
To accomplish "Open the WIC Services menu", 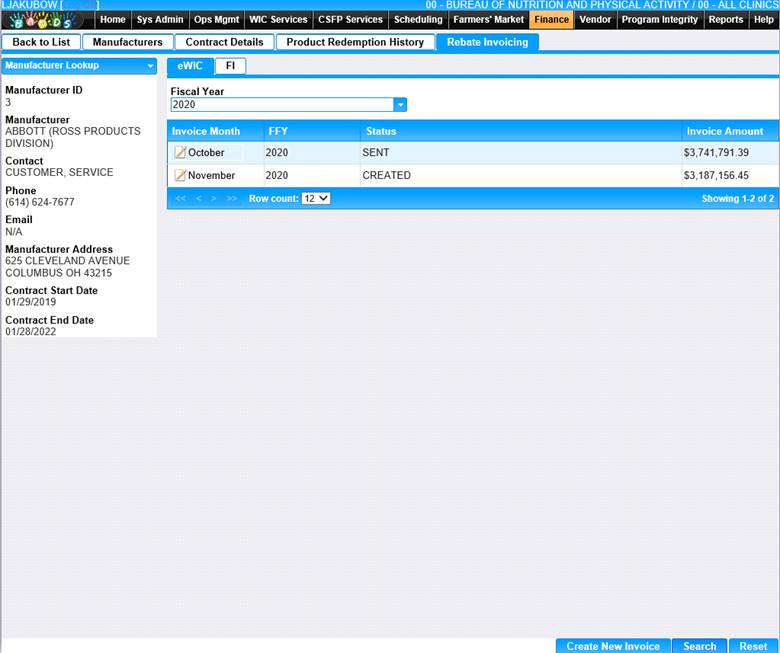I will [278, 20].
